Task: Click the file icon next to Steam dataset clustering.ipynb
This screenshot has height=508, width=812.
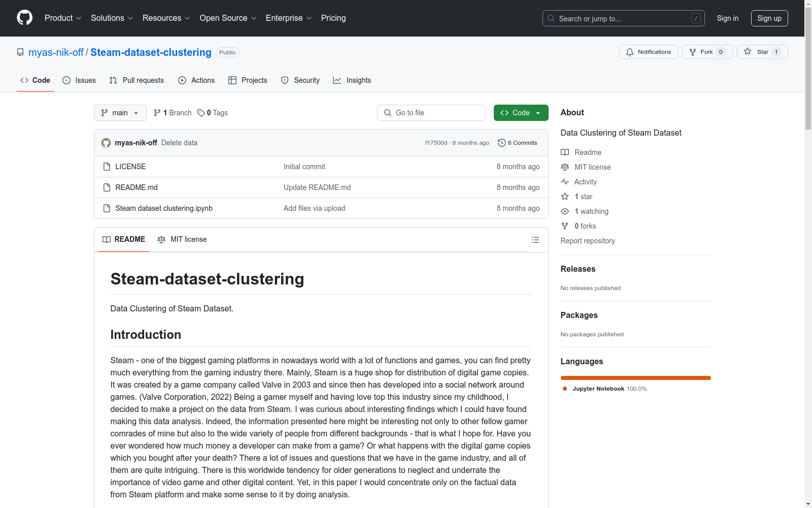Action: [x=107, y=208]
